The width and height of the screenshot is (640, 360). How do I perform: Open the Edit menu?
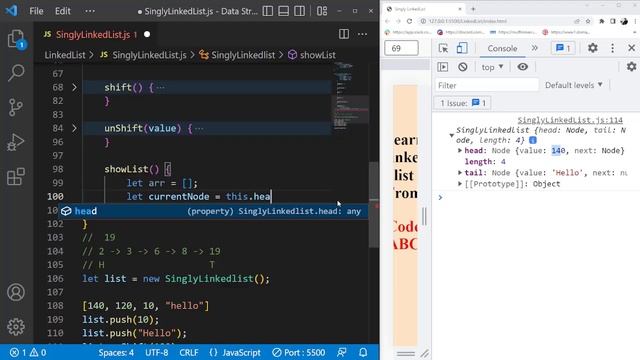point(62,11)
